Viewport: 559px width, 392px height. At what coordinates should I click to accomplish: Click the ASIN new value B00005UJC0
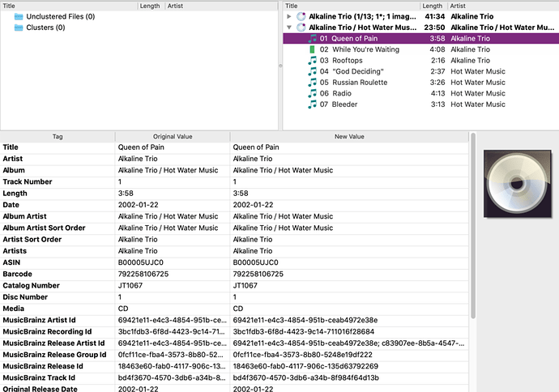pos(256,262)
